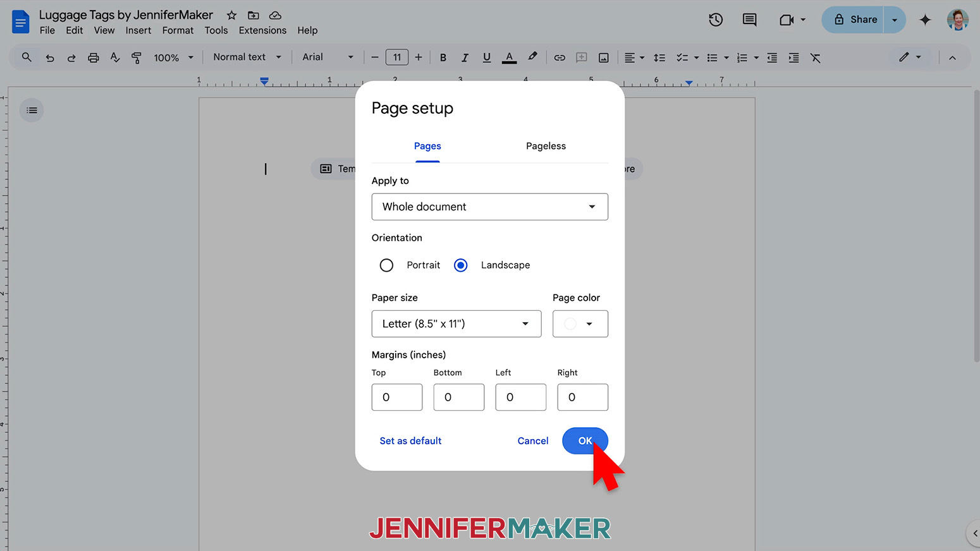This screenshot has height=551, width=980.
Task: Toggle bold formatting
Action: point(443,58)
